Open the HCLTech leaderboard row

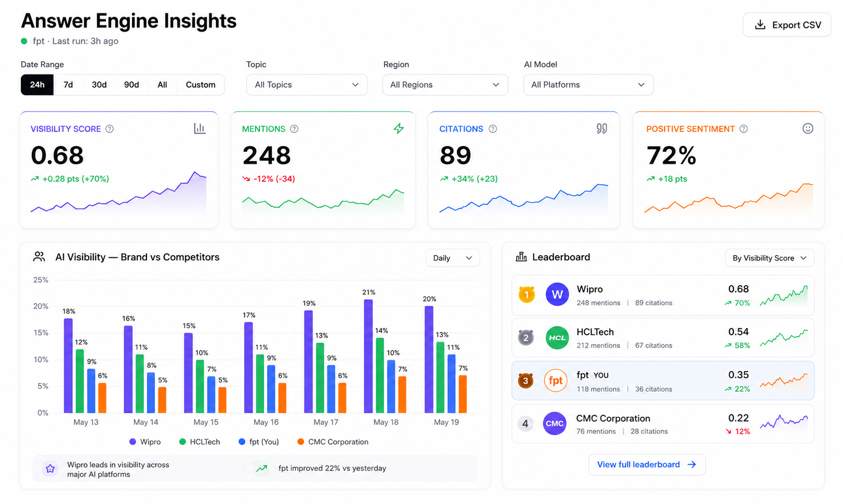tap(663, 338)
